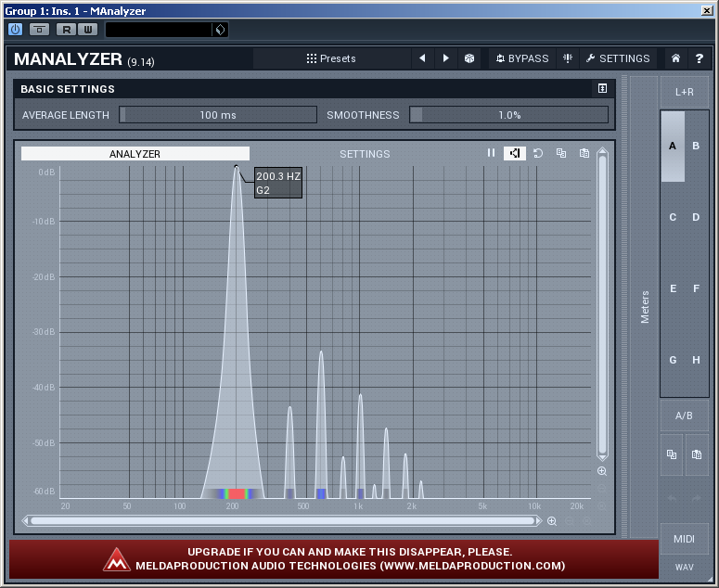Open the MIDI settings button
This screenshot has width=719, height=588.
tap(684, 539)
